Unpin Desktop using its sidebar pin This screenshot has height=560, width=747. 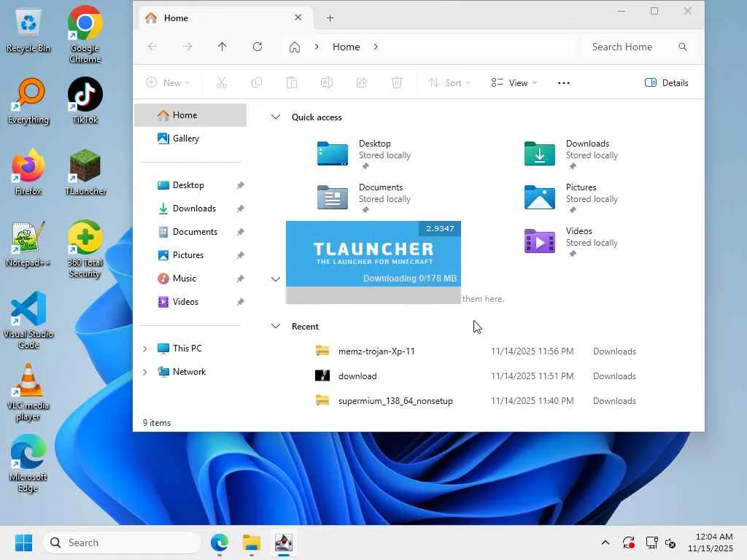pyautogui.click(x=240, y=185)
